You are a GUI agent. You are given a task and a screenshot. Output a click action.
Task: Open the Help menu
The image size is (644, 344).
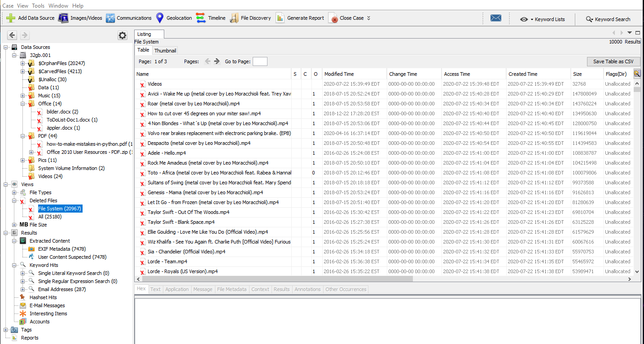click(78, 6)
